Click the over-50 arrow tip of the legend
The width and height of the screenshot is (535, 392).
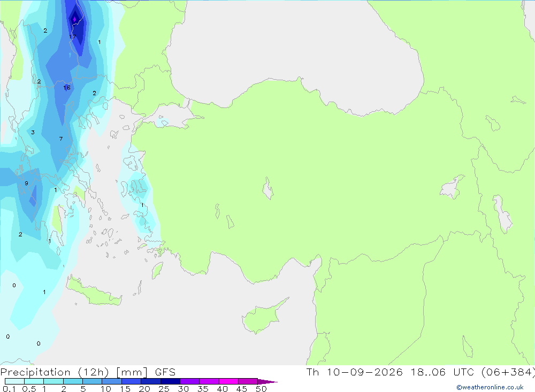(x=267, y=382)
